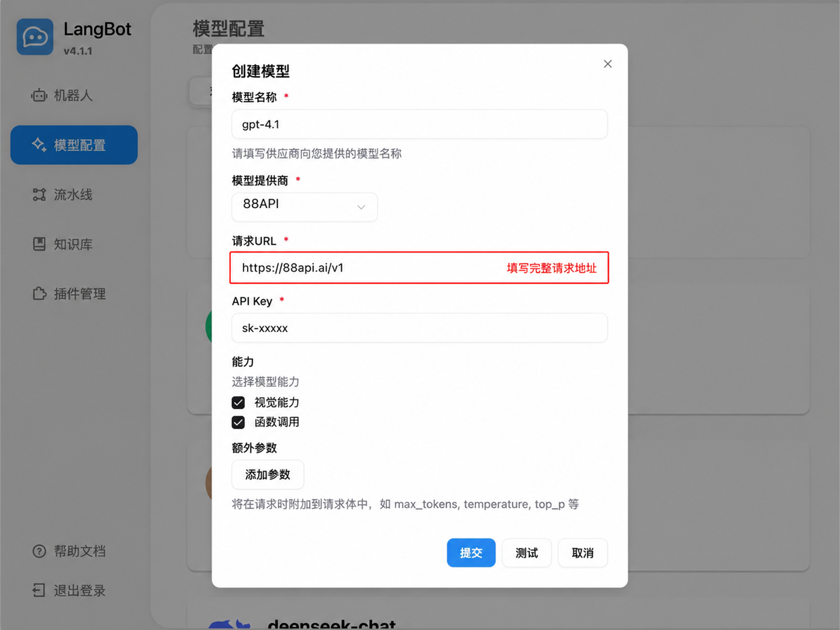Focus the API Key field showing sk-xxxxx
The image size is (840, 630).
pos(419,328)
